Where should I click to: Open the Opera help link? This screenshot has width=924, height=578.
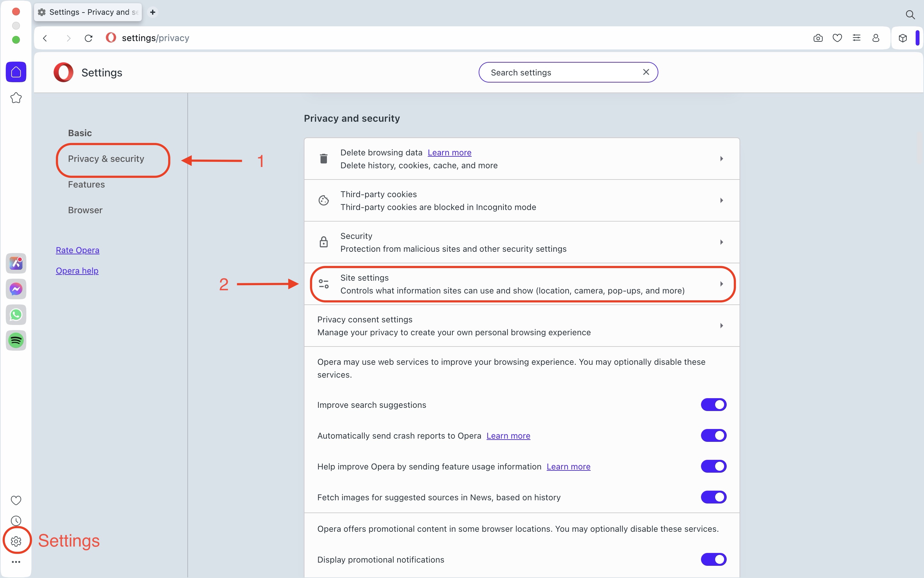(x=77, y=271)
